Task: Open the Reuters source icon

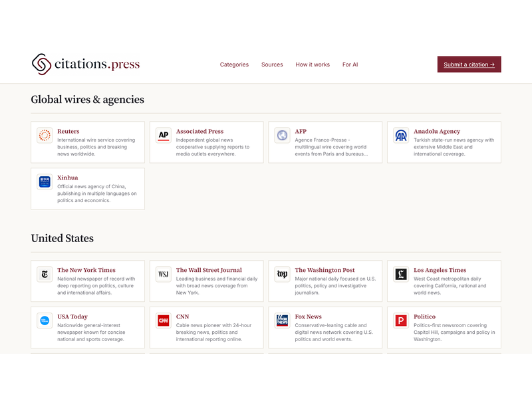Action: [x=45, y=135]
